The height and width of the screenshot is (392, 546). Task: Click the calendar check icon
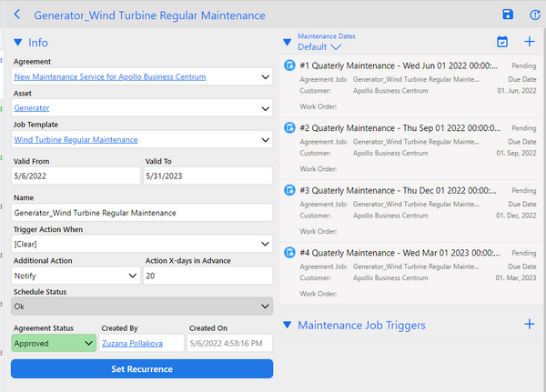502,42
